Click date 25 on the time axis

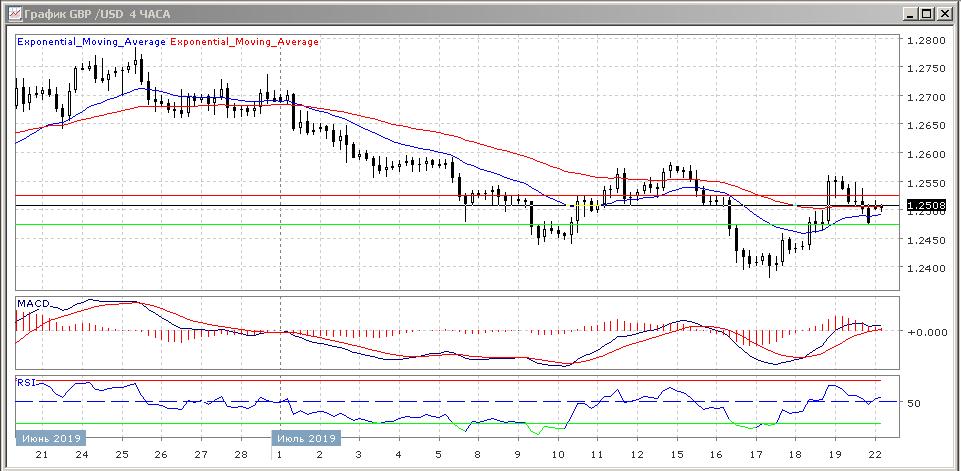(120, 454)
